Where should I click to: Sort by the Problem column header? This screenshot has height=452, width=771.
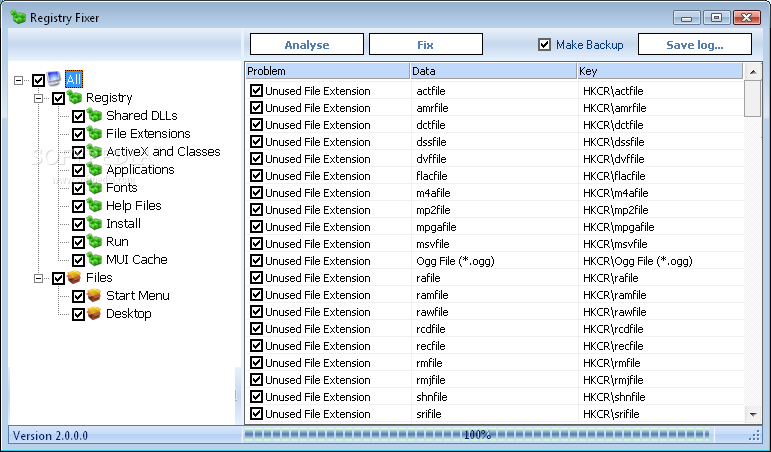[327, 71]
